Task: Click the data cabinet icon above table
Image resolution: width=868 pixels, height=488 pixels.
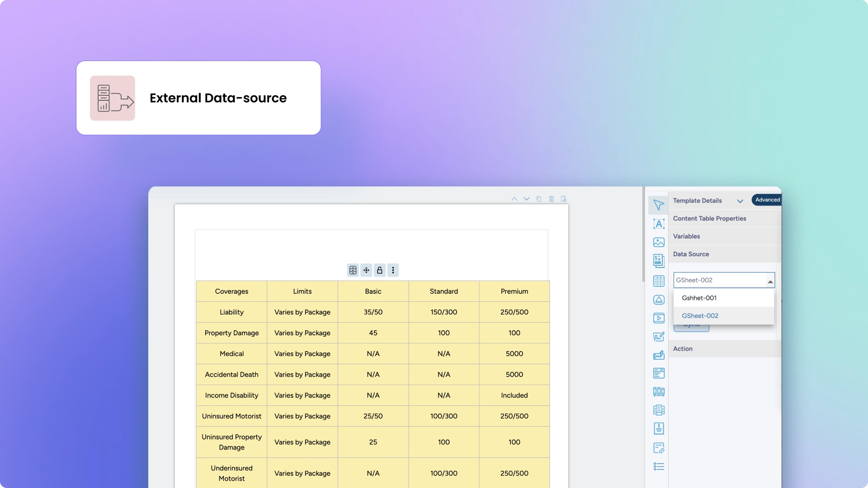Action: 353,270
